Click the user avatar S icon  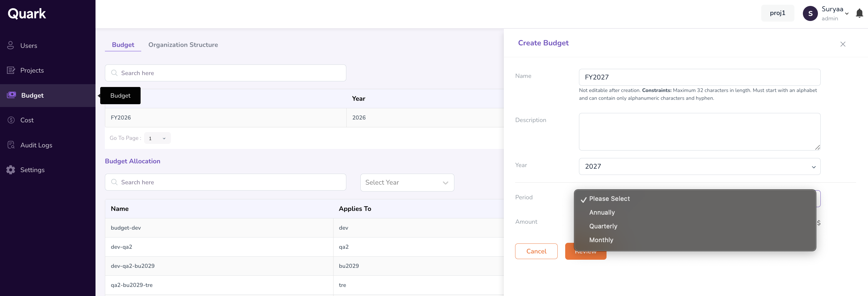pyautogui.click(x=810, y=13)
